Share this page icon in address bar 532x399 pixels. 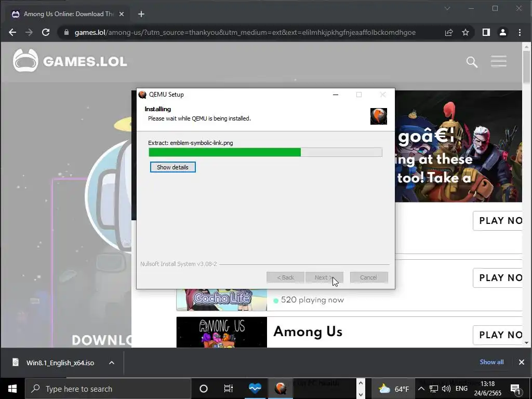pos(449,32)
